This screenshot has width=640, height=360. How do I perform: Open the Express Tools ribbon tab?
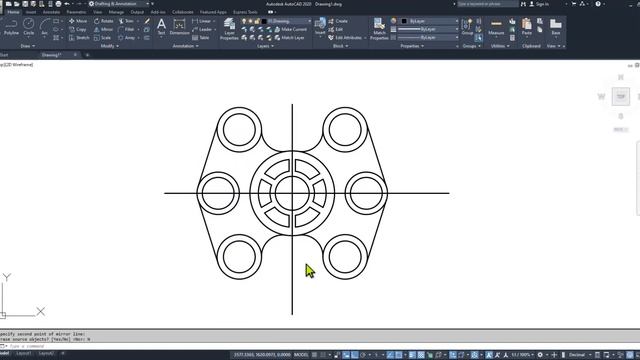[x=245, y=12]
